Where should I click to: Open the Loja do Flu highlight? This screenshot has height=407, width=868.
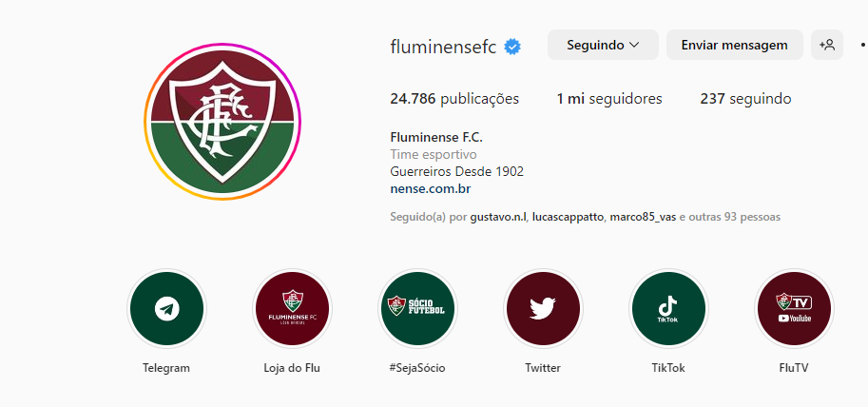coord(292,308)
